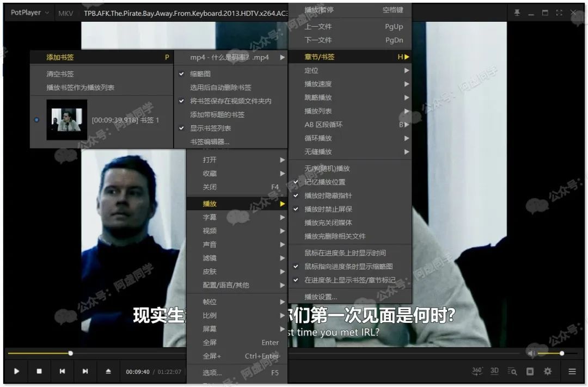This screenshot has width=588, height=387.
Task: Toggle the 360 degree video mode icon
Action: click(x=477, y=371)
